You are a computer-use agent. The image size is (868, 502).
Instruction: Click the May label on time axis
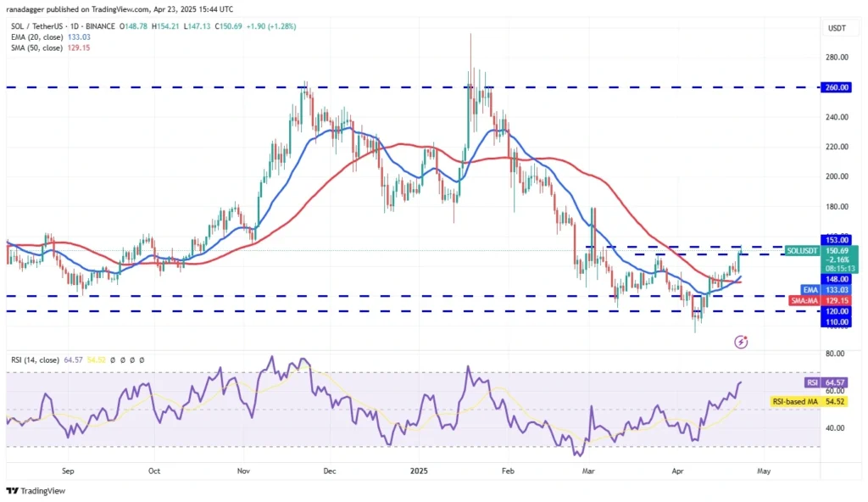point(764,471)
